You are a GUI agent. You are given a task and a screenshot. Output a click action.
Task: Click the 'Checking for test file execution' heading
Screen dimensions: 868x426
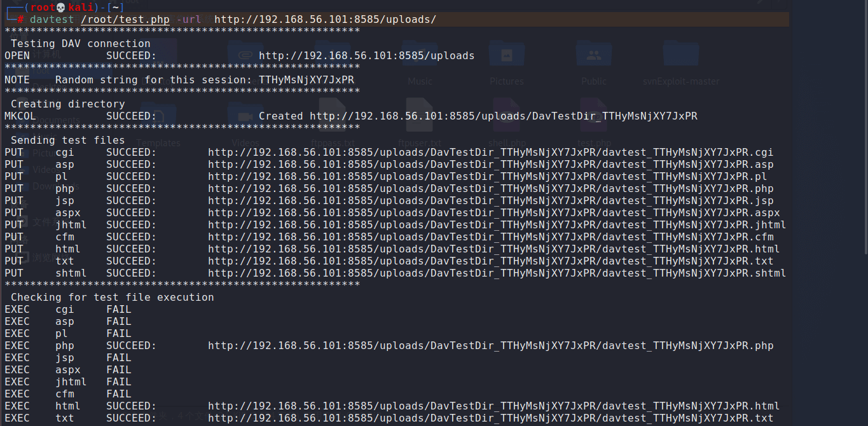pos(113,298)
